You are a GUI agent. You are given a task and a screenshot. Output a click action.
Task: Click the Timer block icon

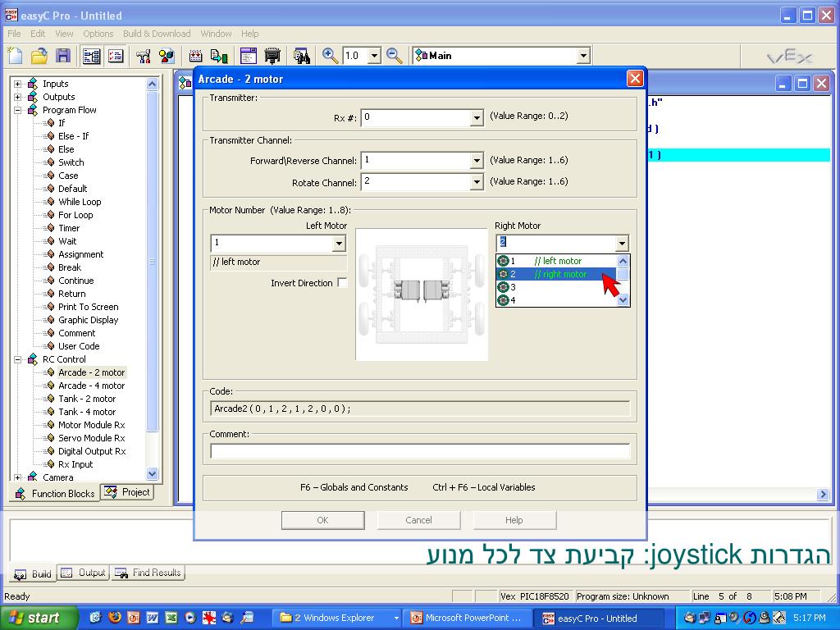coord(50,228)
